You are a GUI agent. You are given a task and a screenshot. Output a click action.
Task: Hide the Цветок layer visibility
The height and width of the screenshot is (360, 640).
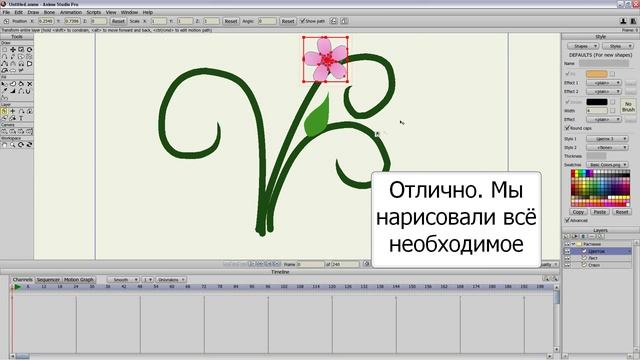567,251
